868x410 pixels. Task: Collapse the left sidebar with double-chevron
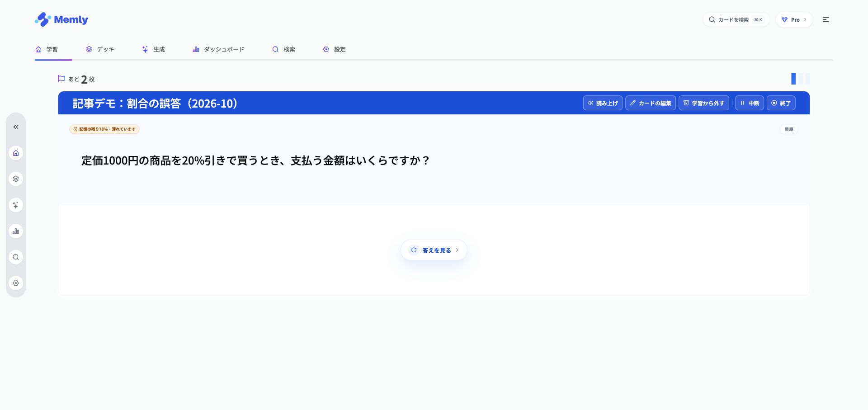[x=16, y=127]
